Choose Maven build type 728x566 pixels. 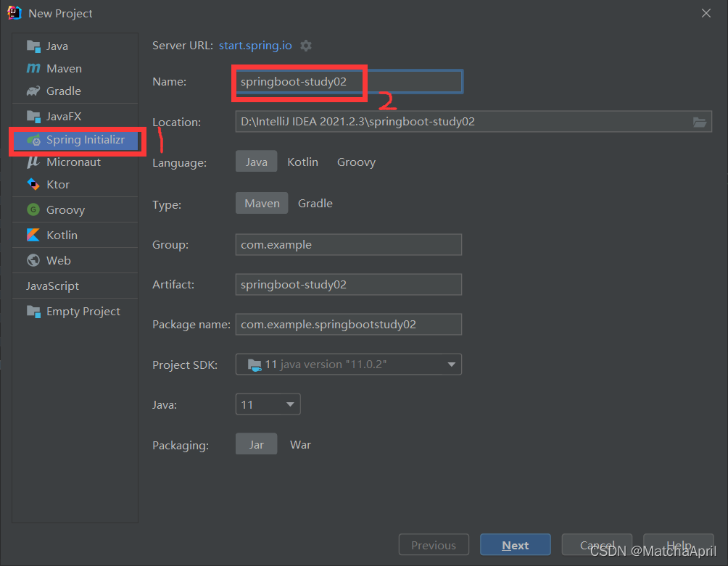click(262, 203)
